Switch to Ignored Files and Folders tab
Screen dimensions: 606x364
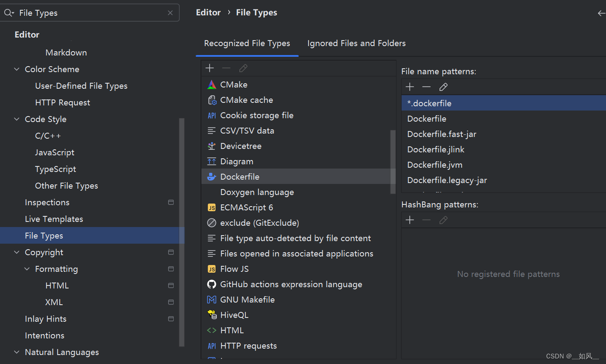[x=356, y=43]
